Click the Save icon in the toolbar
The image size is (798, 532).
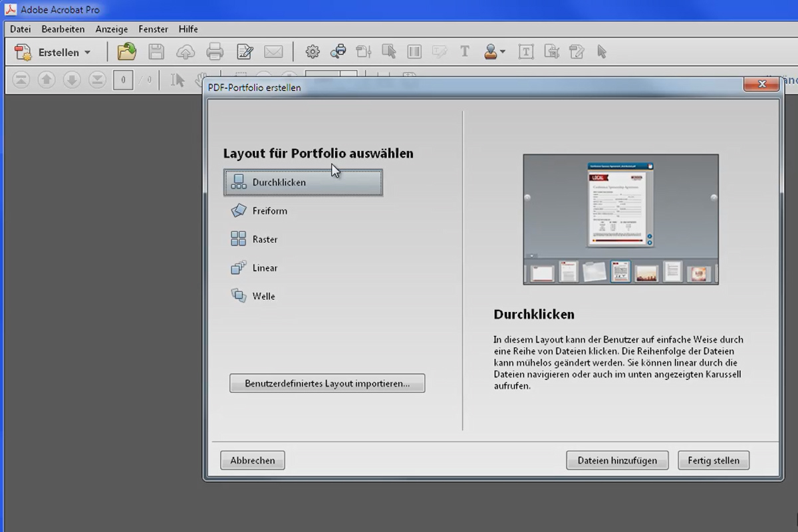tap(157, 52)
